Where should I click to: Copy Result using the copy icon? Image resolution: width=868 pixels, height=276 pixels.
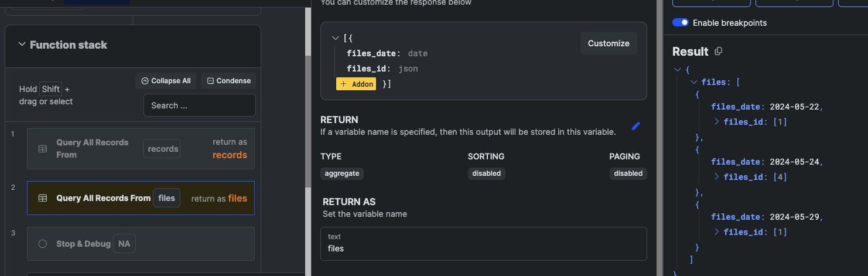point(719,52)
